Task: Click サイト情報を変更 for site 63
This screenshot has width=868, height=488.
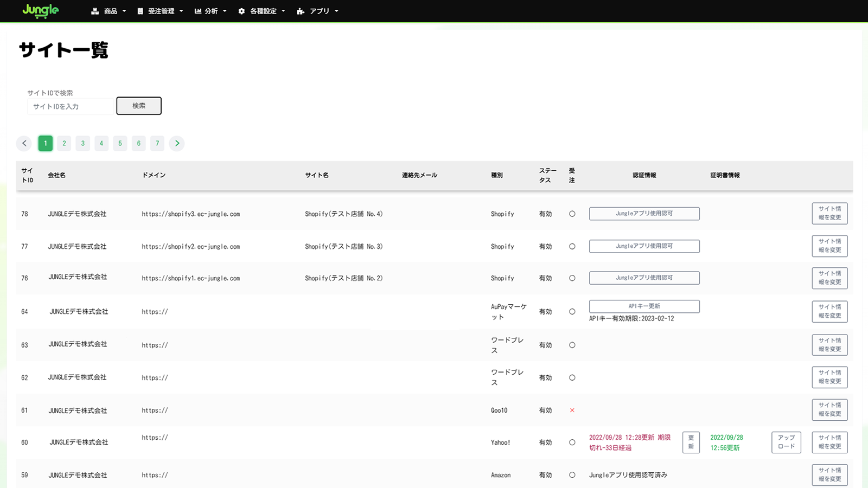Action: [830, 345]
